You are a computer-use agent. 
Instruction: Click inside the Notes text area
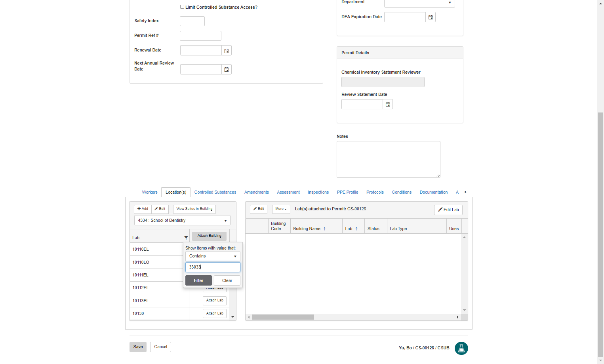click(389, 160)
